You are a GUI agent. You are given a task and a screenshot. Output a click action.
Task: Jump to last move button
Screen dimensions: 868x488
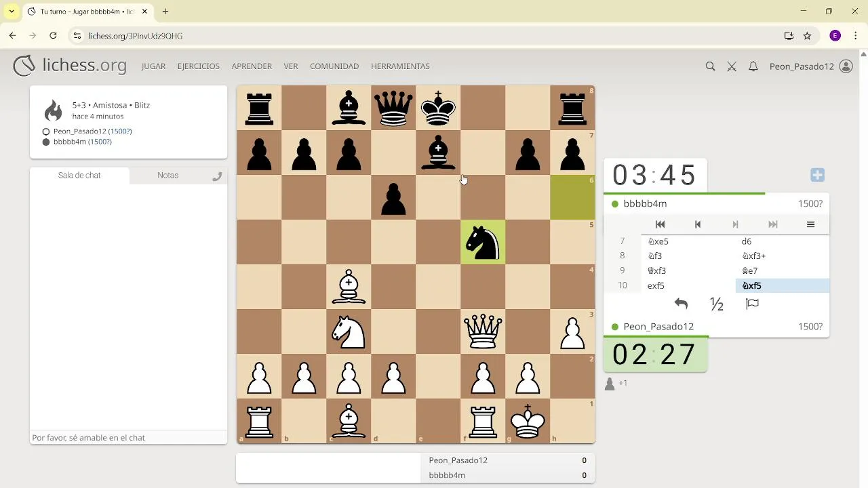point(772,224)
